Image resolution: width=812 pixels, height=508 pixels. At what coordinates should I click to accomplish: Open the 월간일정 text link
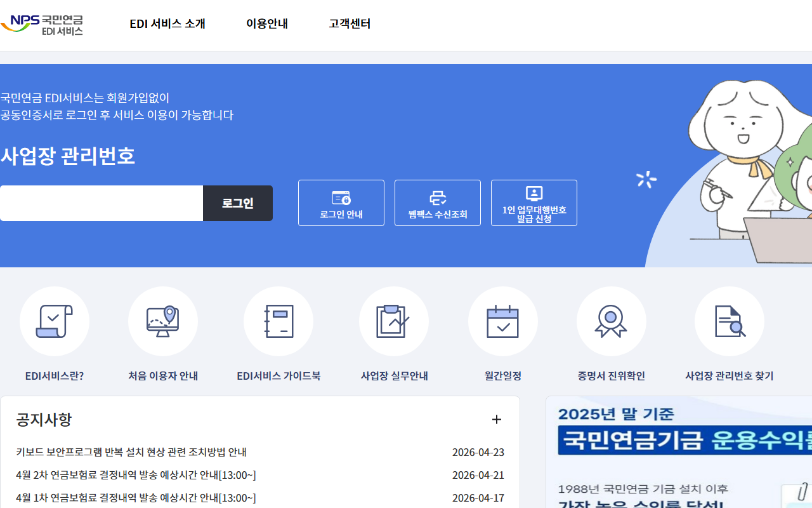(503, 376)
